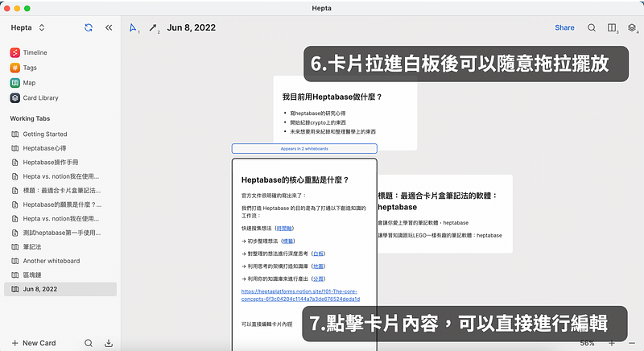The image size is (644, 351).
Task: Click the sync refresh icon
Action: tap(89, 27)
